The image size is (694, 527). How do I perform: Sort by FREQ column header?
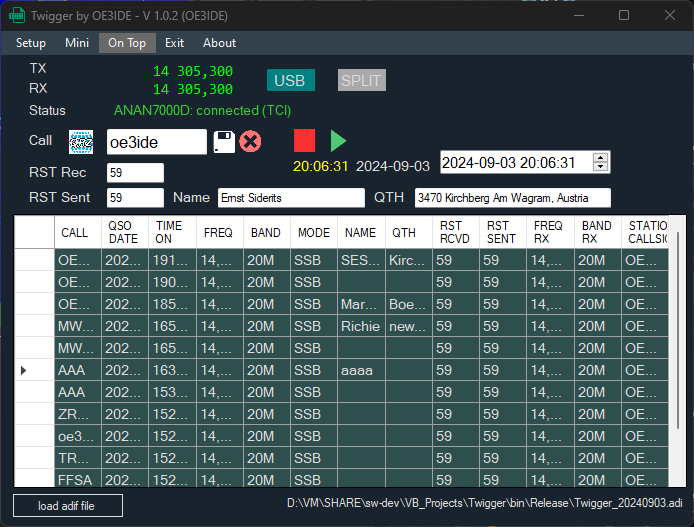point(220,232)
